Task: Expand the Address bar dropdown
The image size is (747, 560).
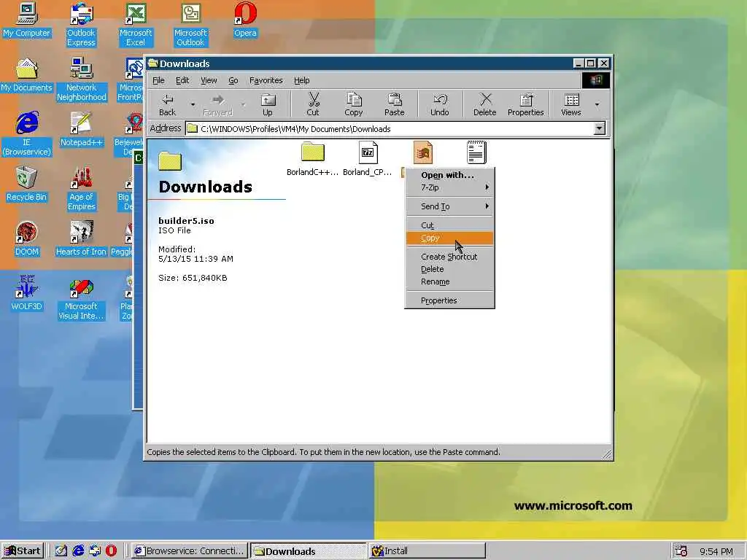Action: tap(600, 128)
